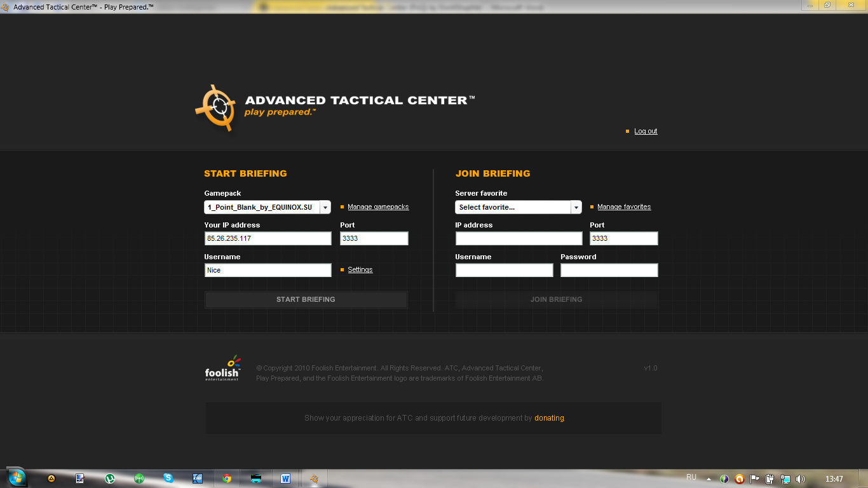Click the green antenna taskbar icon
Screen dimensions: 868x488
139,478
